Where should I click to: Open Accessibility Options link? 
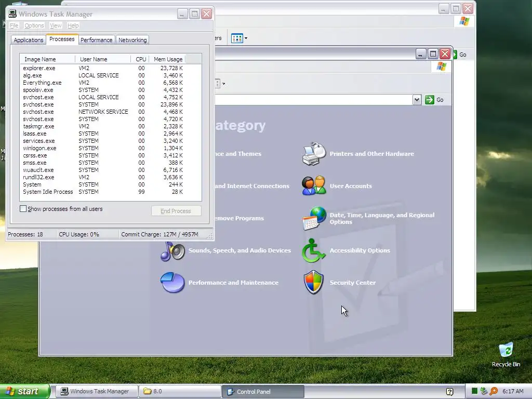click(x=360, y=250)
